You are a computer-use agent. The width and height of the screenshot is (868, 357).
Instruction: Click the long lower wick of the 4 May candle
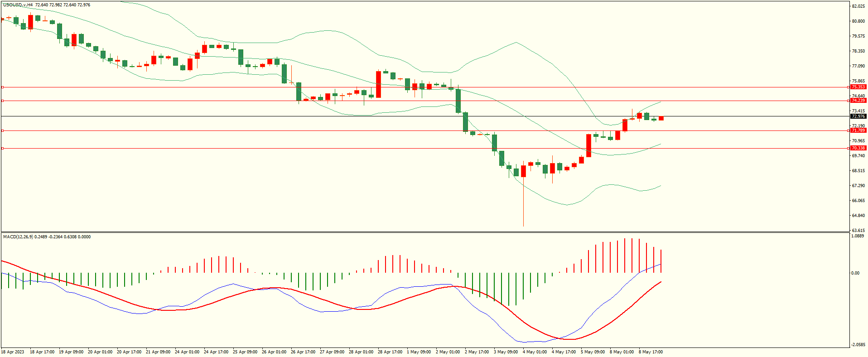524,204
